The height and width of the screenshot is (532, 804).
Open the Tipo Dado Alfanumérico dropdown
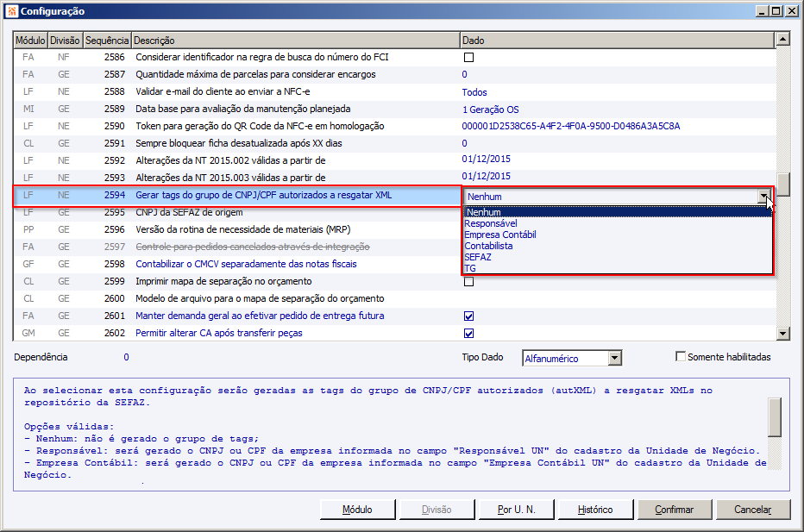click(x=615, y=358)
